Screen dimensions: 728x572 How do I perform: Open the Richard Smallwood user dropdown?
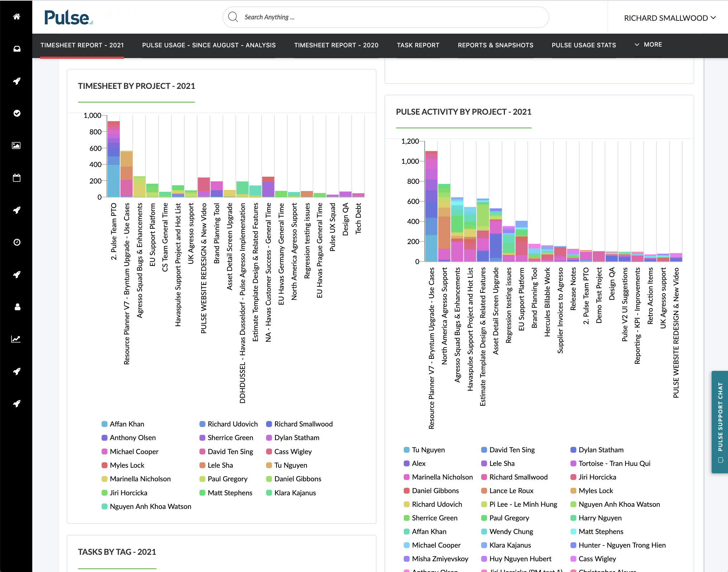pyautogui.click(x=670, y=18)
